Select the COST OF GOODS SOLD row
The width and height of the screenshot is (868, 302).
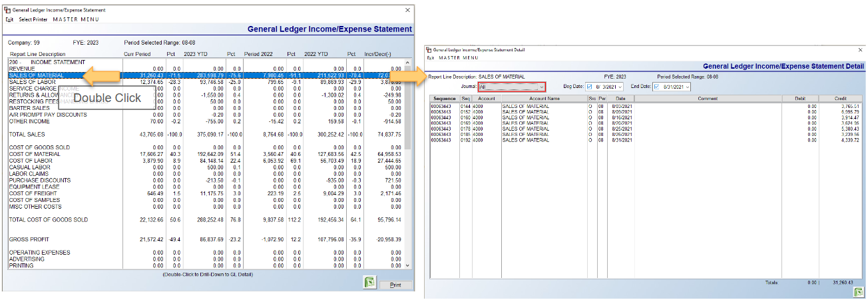206,147
